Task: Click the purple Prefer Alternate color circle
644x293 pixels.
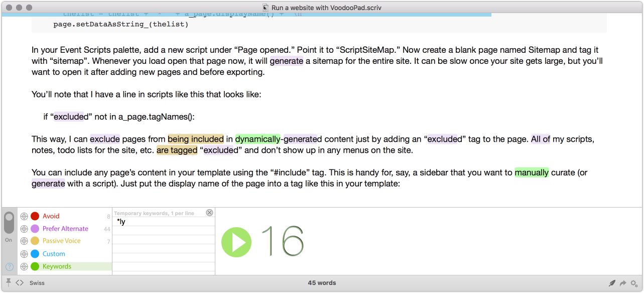Action: (35, 229)
